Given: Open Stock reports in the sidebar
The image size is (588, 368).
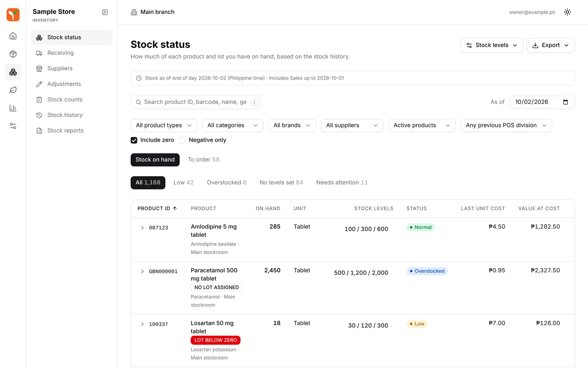Looking at the screenshot, I should pyautogui.click(x=72, y=131).
